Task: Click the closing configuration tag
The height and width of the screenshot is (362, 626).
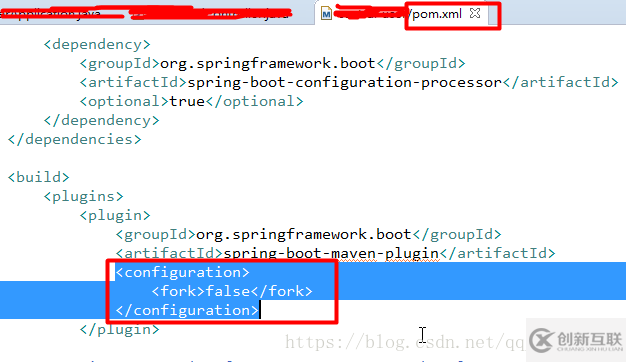Action: coord(187,311)
